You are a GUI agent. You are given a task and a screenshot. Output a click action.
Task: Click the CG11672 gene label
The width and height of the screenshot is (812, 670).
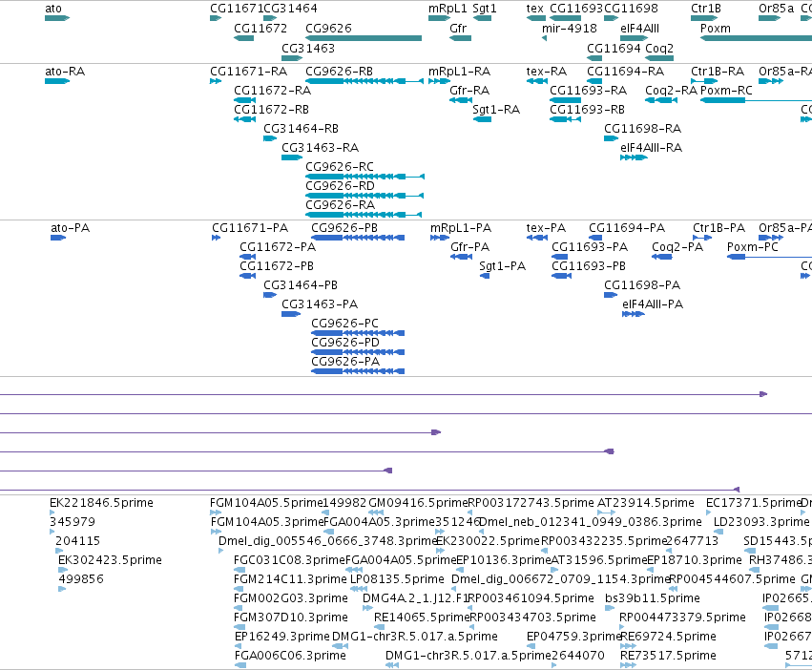(260, 28)
